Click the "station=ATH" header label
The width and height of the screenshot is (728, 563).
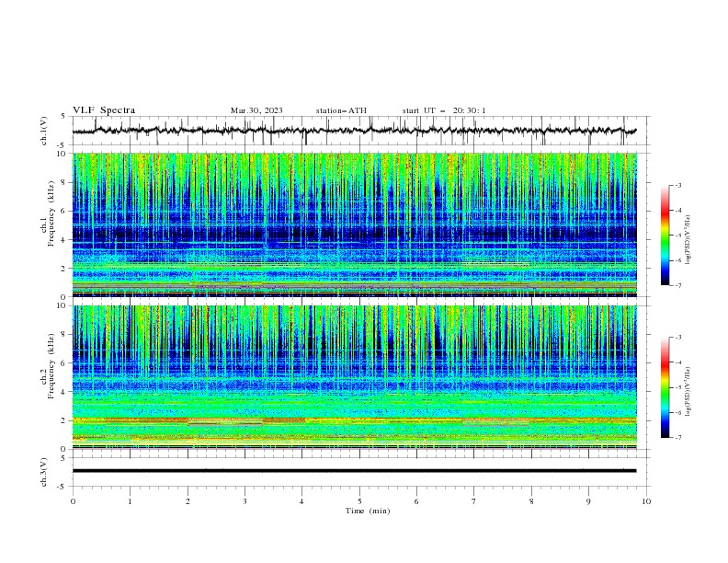click(341, 110)
